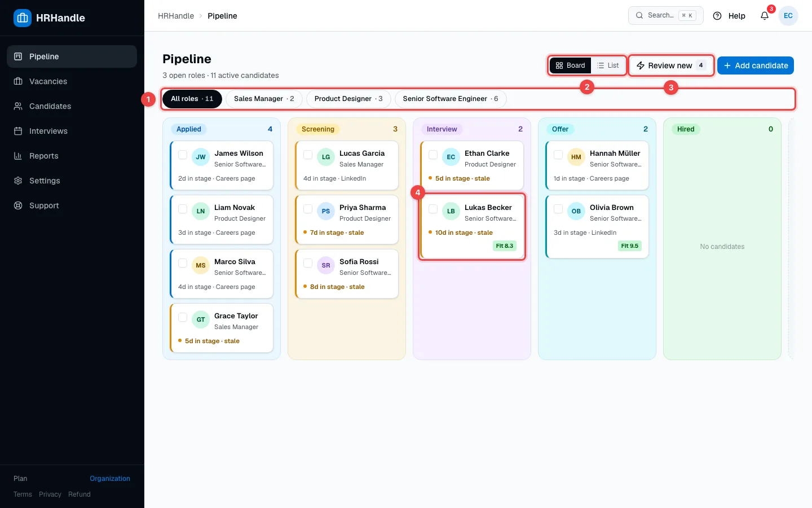Open the Privacy footer link
The image size is (812, 508).
tap(50, 494)
